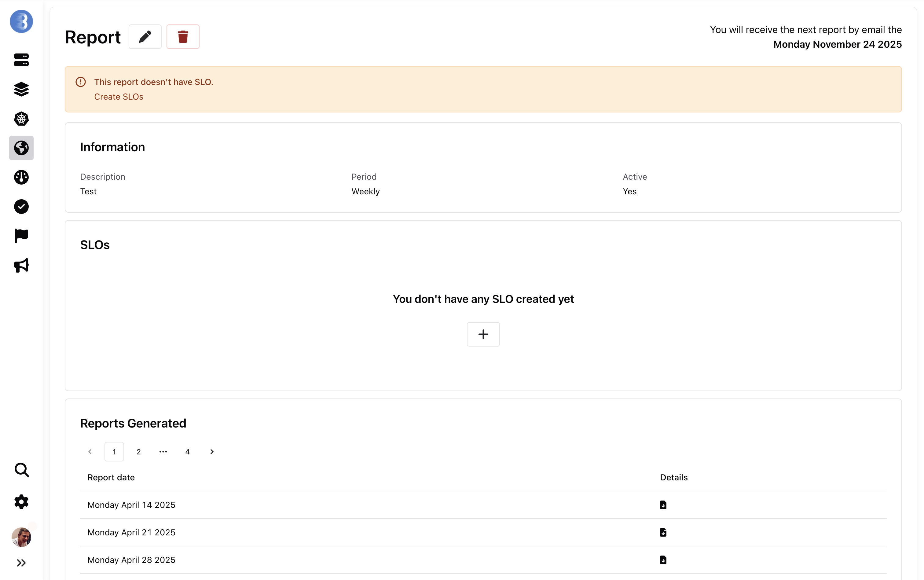924x580 pixels.
Task: Open the megaphone announcements section
Action: pyautogui.click(x=21, y=265)
